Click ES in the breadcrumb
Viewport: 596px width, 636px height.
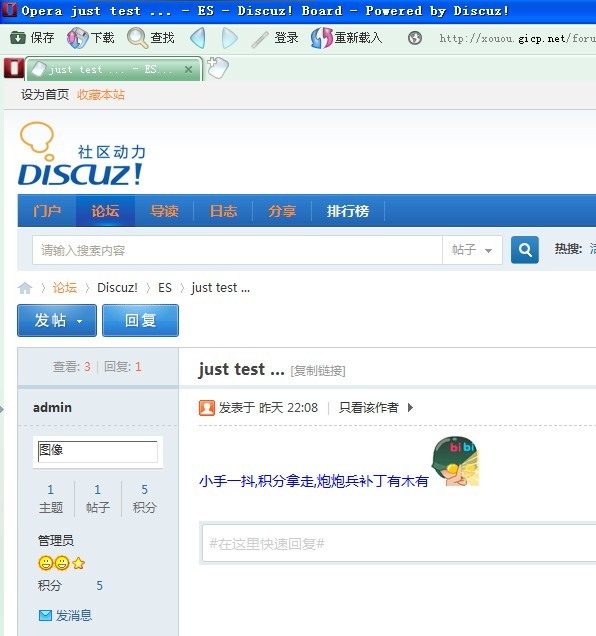(165, 288)
